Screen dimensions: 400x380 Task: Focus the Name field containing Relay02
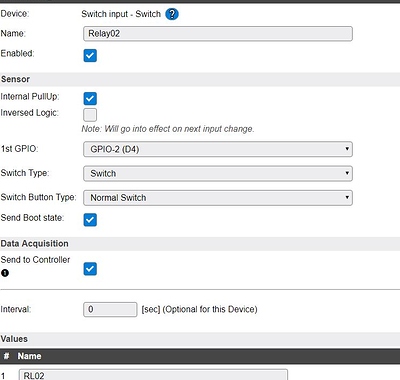point(218,34)
